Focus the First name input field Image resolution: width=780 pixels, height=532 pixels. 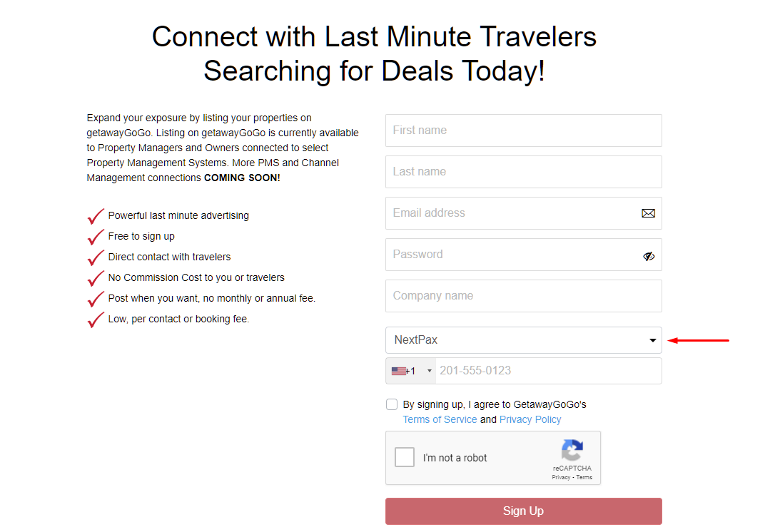523,131
